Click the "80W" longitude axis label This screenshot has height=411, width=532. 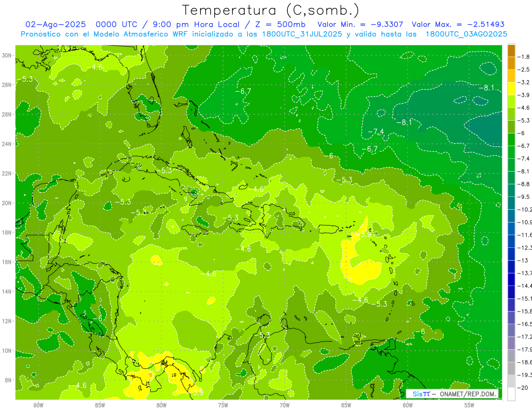click(x=161, y=406)
